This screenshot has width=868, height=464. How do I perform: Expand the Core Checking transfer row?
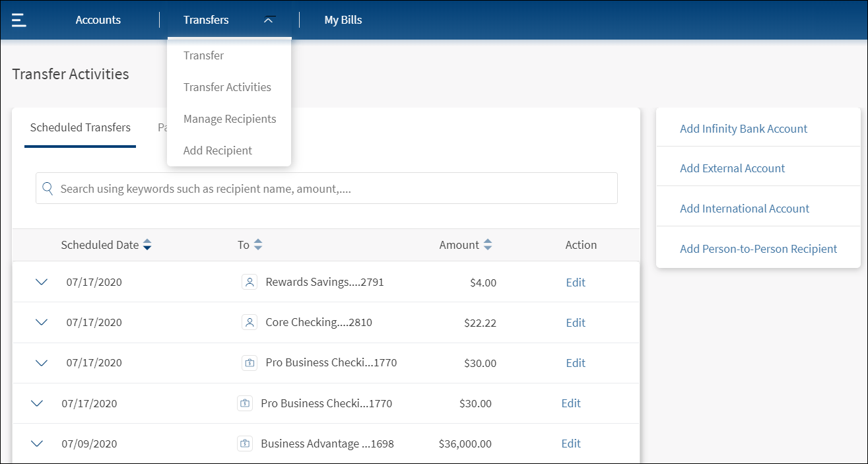(42, 323)
